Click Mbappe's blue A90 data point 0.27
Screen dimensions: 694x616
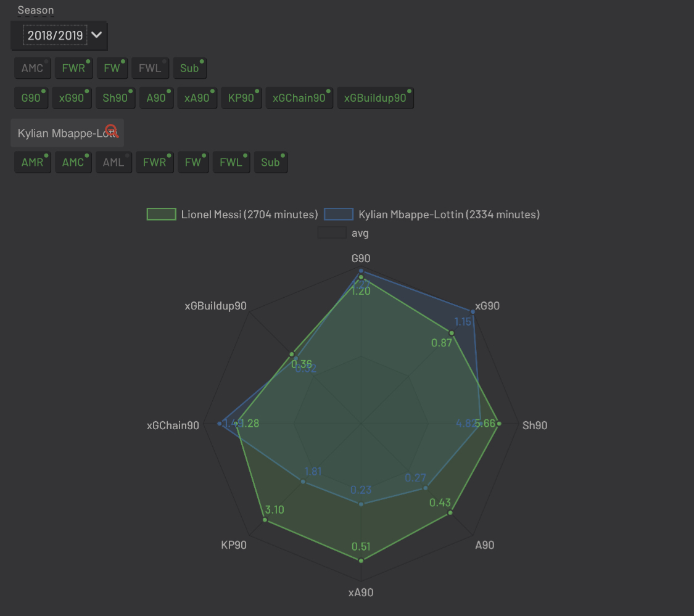426,488
